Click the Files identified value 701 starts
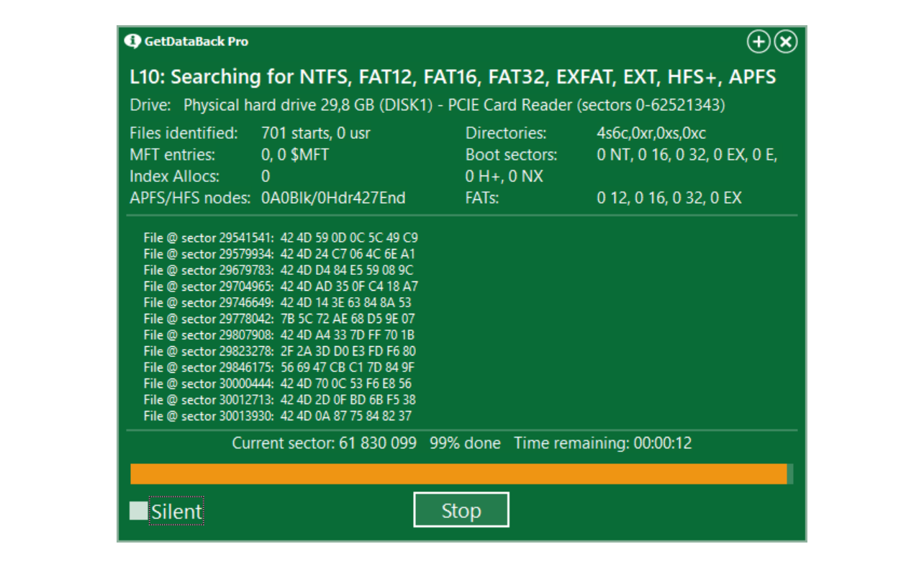Image resolution: width=924 pixels, height=567 pixels. (x=316, y=133)
